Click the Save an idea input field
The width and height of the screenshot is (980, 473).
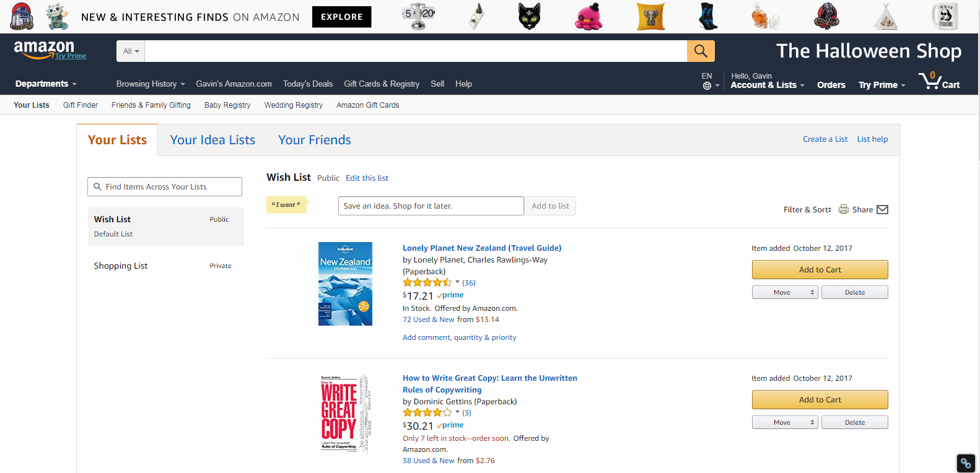point(431,206)
